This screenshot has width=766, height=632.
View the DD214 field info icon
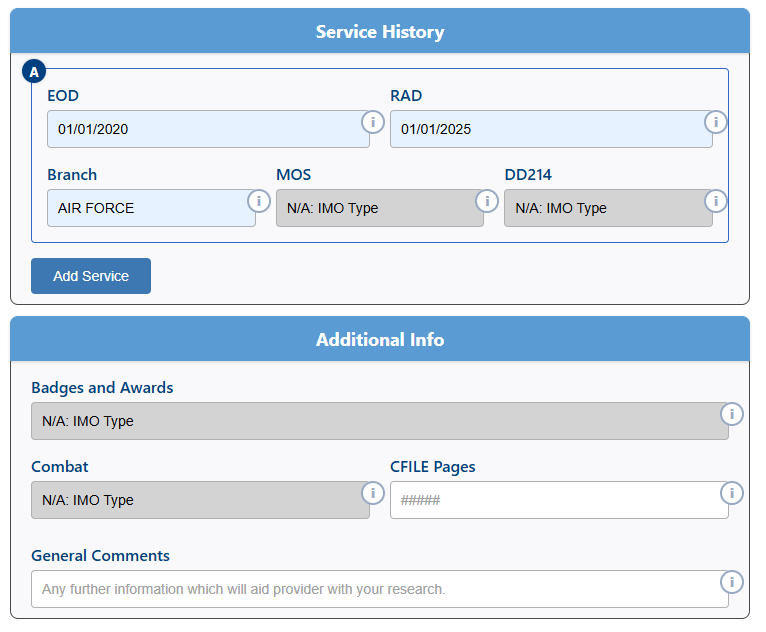[x=716, y=201]
